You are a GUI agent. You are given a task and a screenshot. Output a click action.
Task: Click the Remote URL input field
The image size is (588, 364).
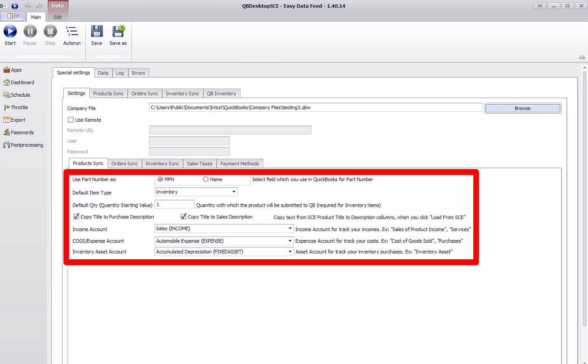point(230,130)
